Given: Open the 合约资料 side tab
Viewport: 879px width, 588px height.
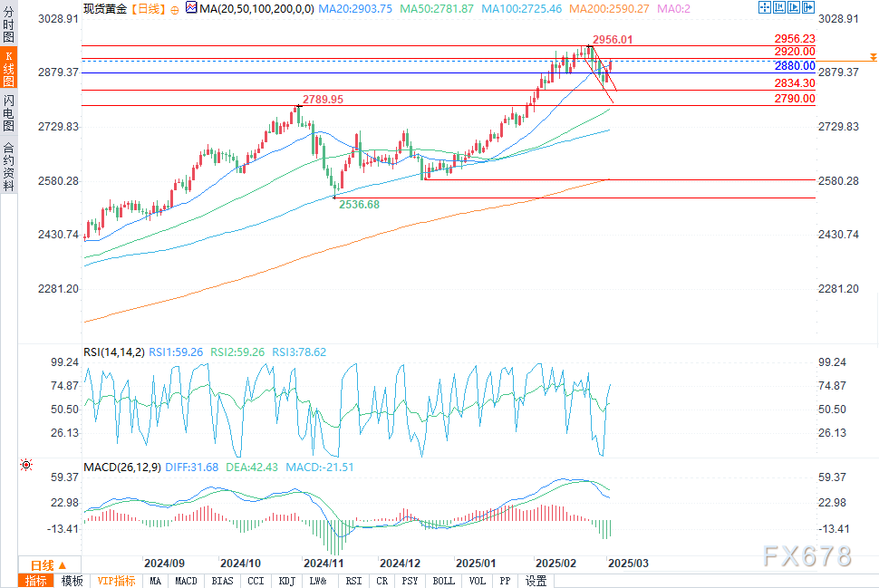Looking at the screenshot, I should (8, 166).
